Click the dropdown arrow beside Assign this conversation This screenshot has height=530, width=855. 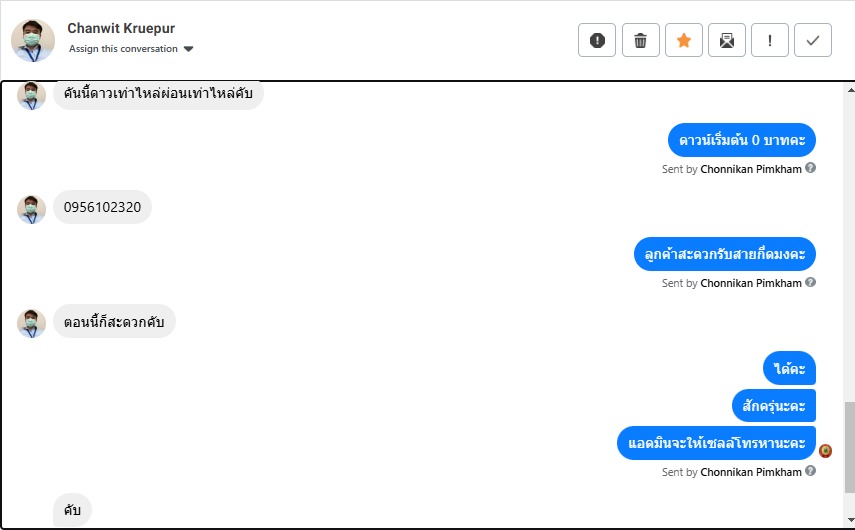pos(188,49)
